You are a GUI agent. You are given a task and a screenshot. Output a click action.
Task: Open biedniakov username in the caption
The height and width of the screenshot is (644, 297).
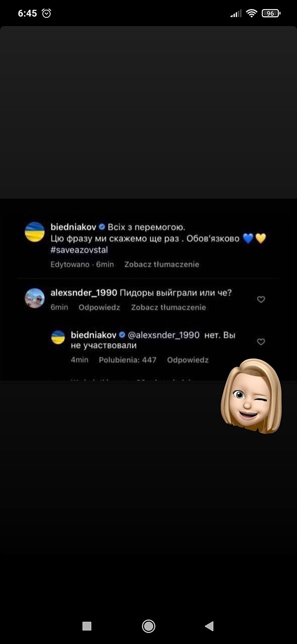point(74,227)
